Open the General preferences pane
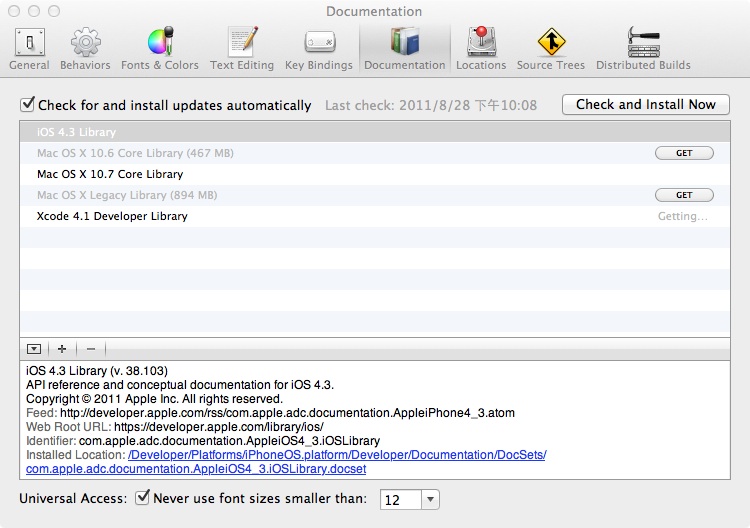The width and height of the screenshot is (750, 528). point(29,49)
